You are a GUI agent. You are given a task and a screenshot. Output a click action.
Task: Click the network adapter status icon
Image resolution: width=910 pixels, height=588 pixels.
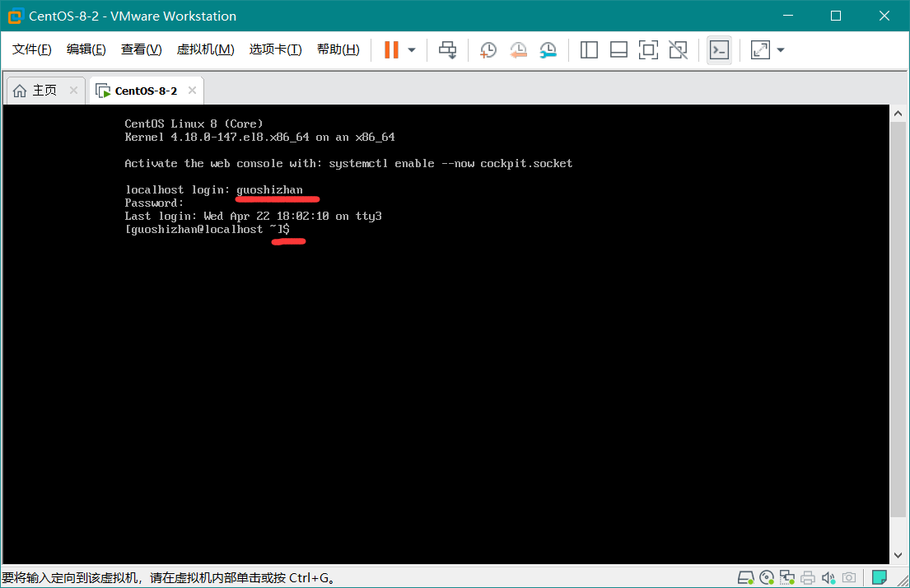pyautogui.click(x=787, y=577)
